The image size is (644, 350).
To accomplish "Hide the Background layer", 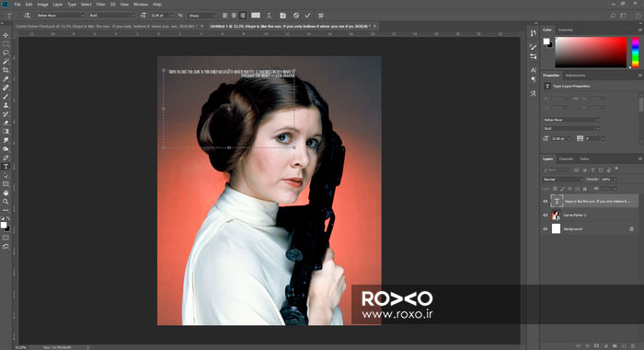I will (546, 228).
